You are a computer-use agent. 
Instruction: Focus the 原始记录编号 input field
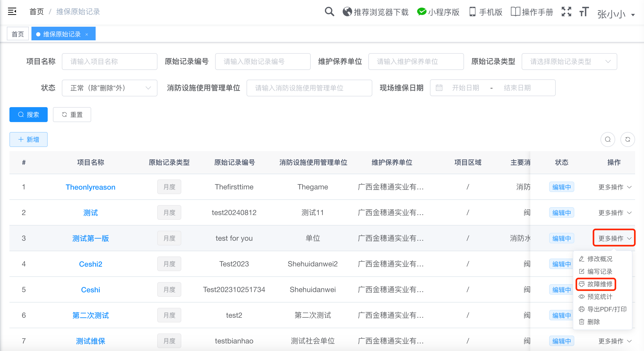tap(263, 62)
